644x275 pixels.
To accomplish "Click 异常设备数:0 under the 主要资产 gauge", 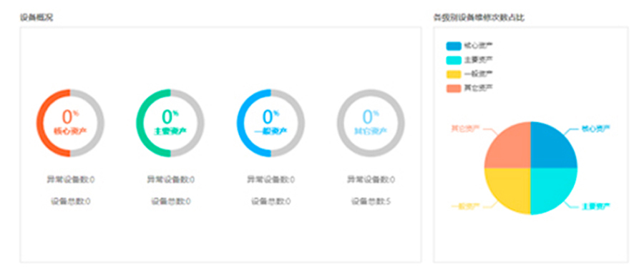I will pos(170,179).
